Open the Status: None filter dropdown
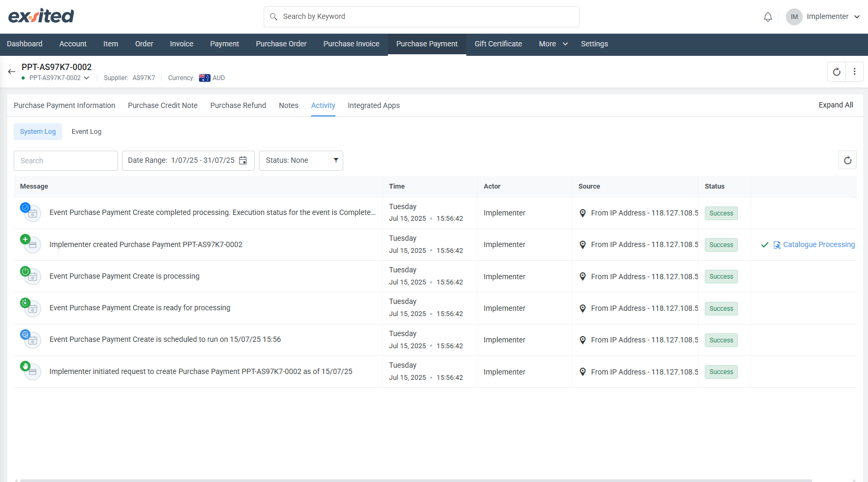 pos(301,161)
